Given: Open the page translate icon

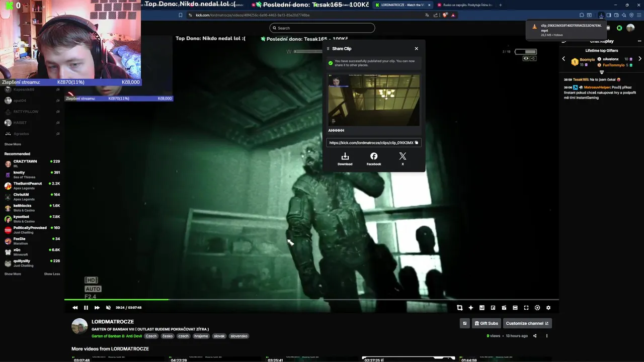Looking at the screenshot, I should tap(427, 15).
